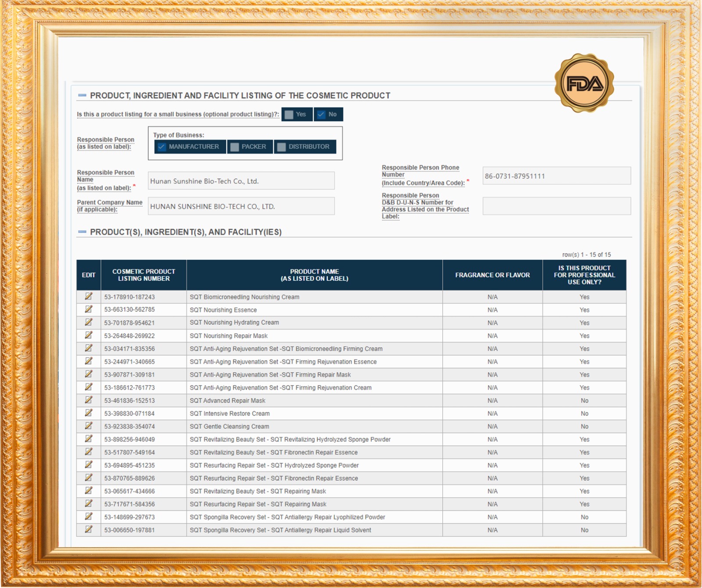The height and width of the screenshot is (588, 702).
Task: Edit the Antiallergy Repair Lyophilized Powder row
Action: click(x=89, y=516)
